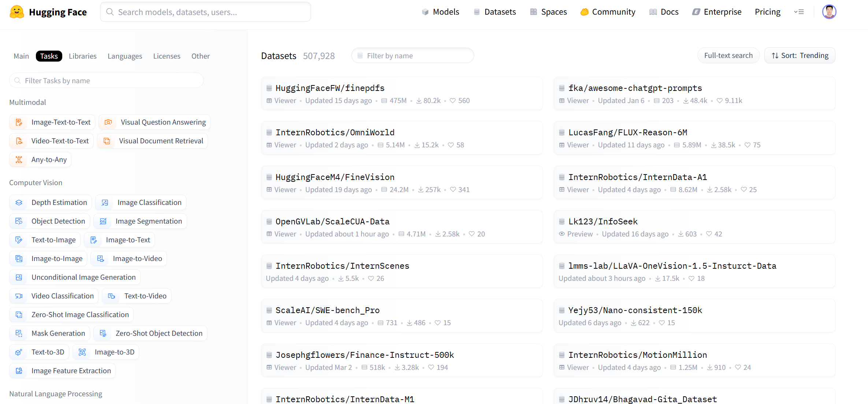
Task: Click the Any-to-Any task icon
Action: [x=19, y=159]
